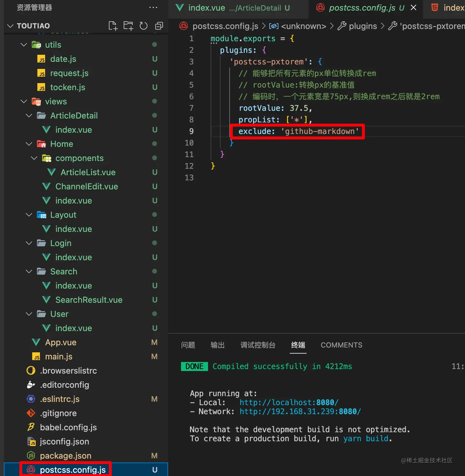Click the New Folder icon in explorer header
Viewport: 465px width, 476px height.
[x=128, y=26]
